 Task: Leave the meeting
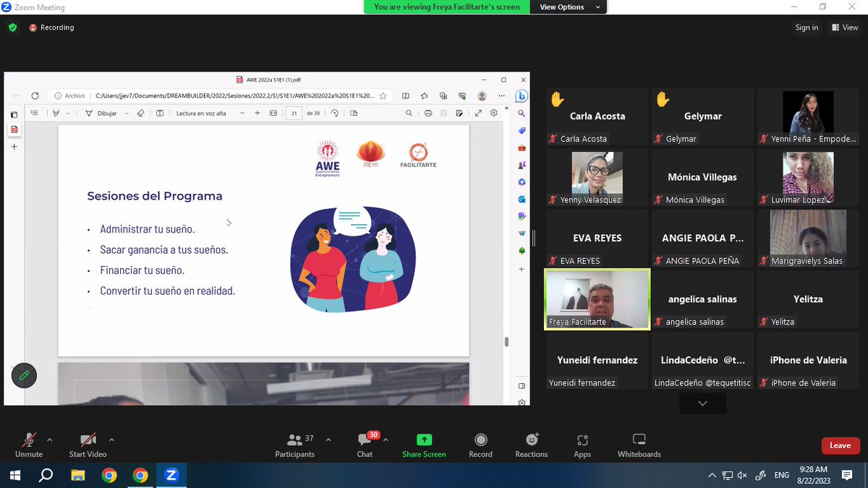(840, 445)
